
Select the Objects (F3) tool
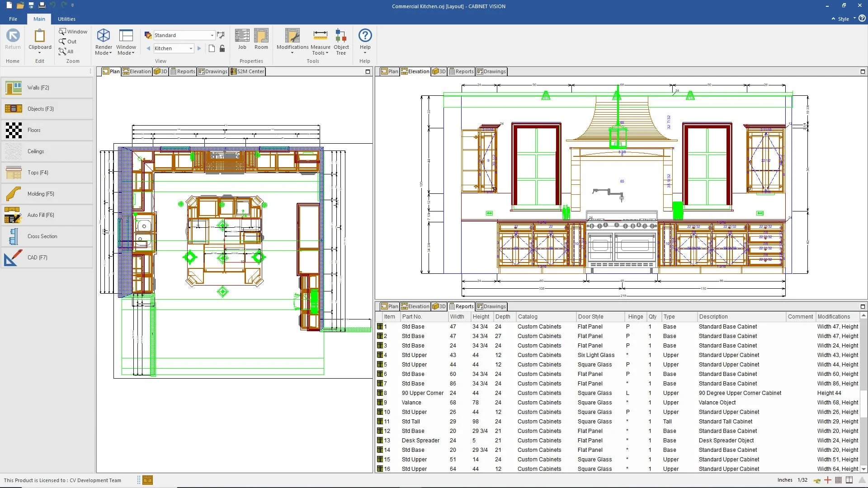(40, 108)
